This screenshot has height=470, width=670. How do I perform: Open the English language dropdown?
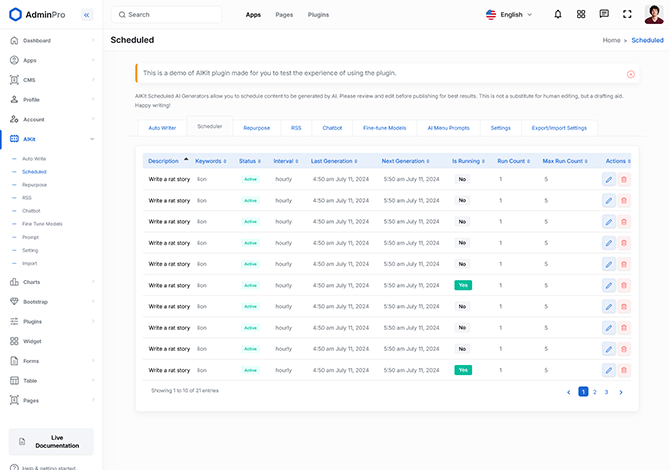coord(509,15)
